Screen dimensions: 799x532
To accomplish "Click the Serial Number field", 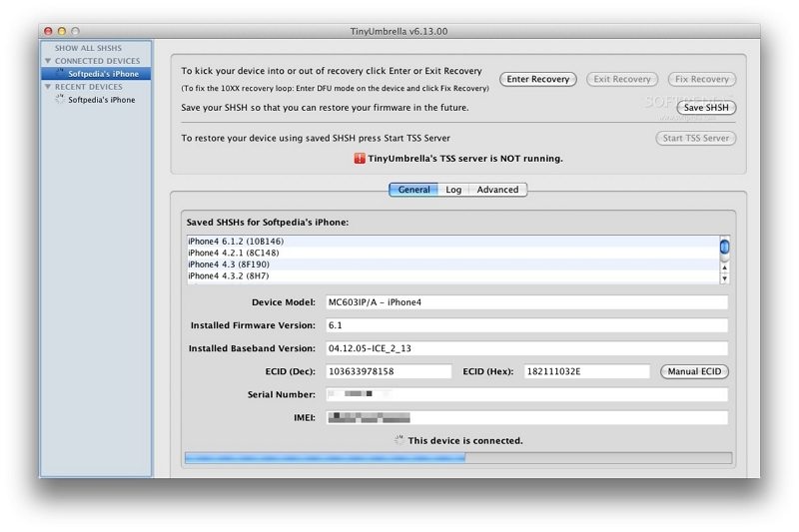I will [x=527, y=394].
